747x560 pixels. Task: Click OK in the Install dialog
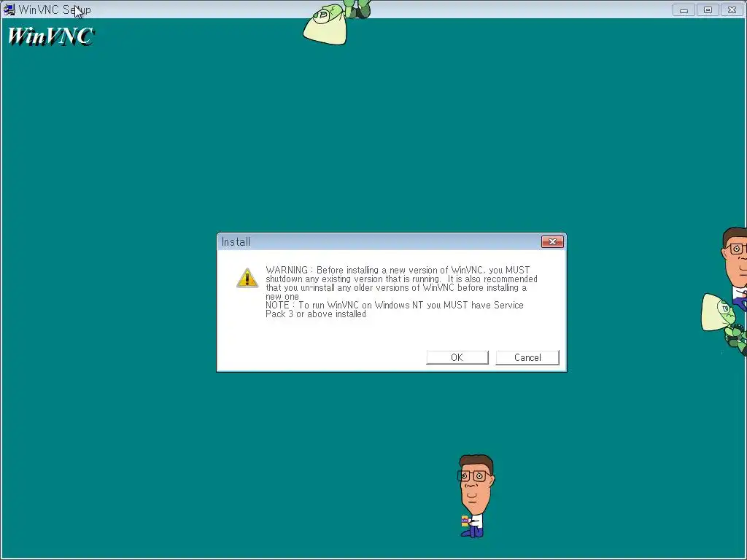(x=457, y=357)
